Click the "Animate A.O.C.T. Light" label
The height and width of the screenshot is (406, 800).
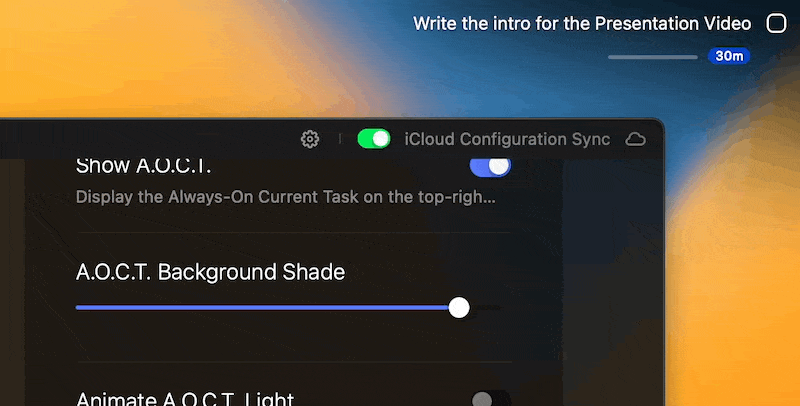184,399
